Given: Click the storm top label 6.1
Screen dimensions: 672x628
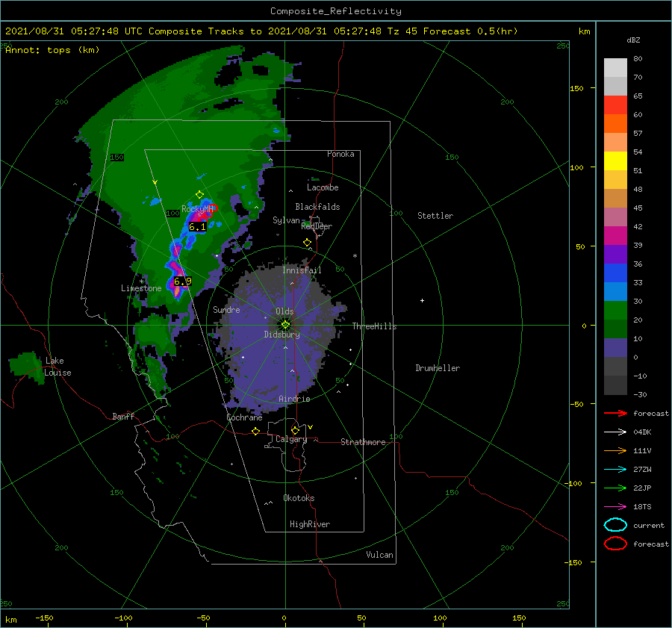Looking at the screenshot, I should (197, 227).
